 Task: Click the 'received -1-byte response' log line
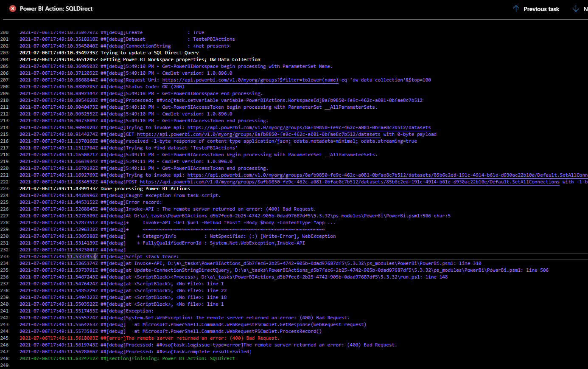pos(218,141)
